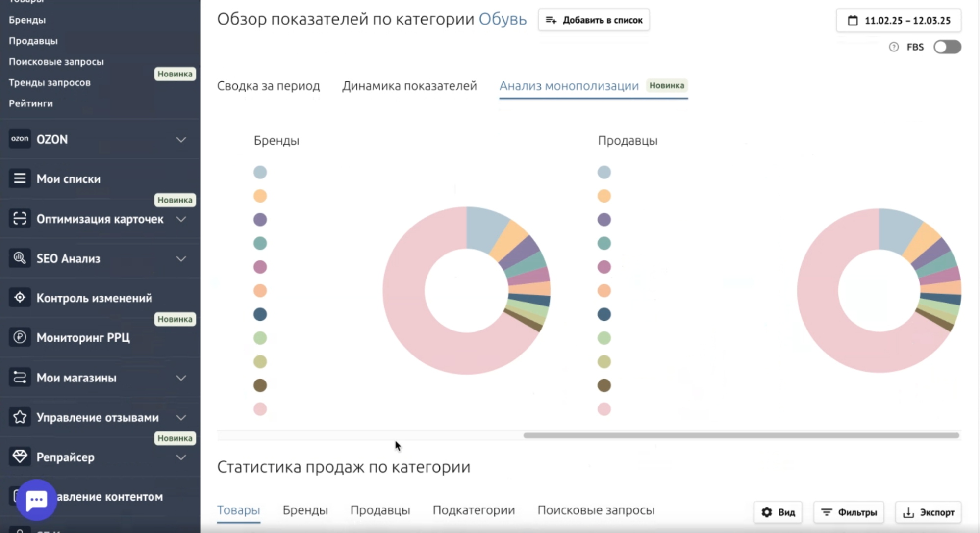Open the Вид gear settings icon

click(x=767, y=512)
